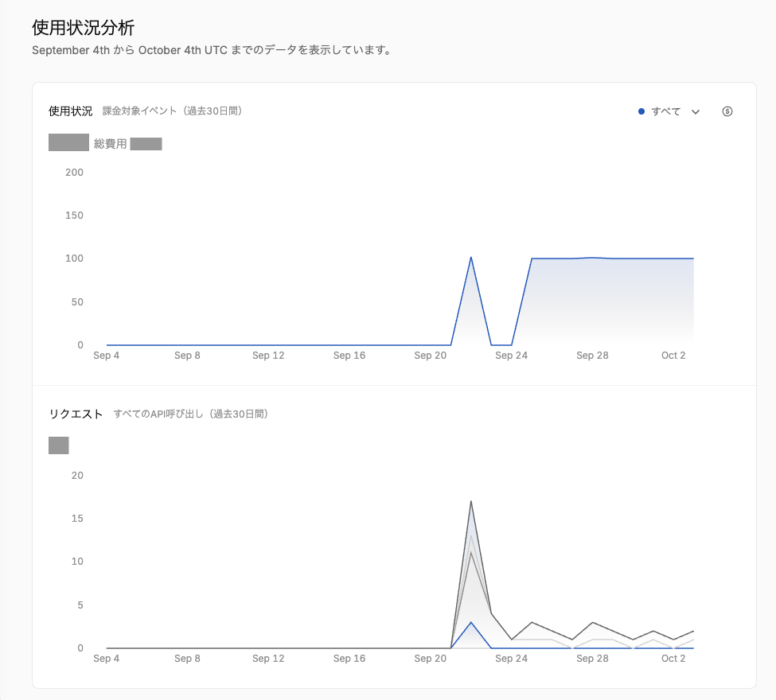This screenshot has height=700, width=776.
Task: Click the Sep 4 label under the requests chart
Action: (x=107, y=659)
